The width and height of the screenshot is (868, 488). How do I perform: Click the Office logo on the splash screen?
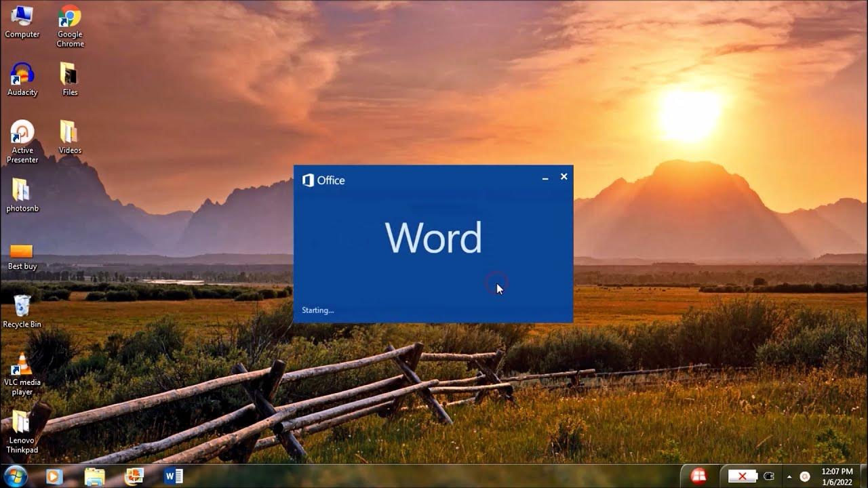pos(323,180)
